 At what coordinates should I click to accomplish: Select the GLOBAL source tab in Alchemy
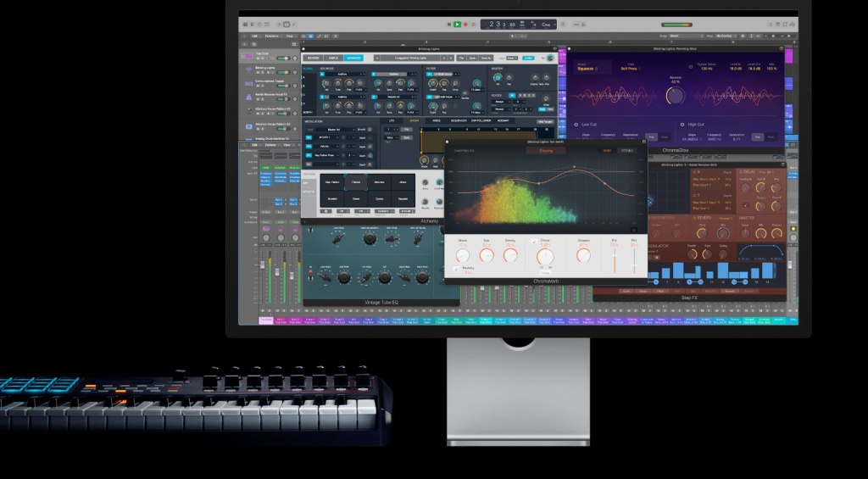[309, 68]
